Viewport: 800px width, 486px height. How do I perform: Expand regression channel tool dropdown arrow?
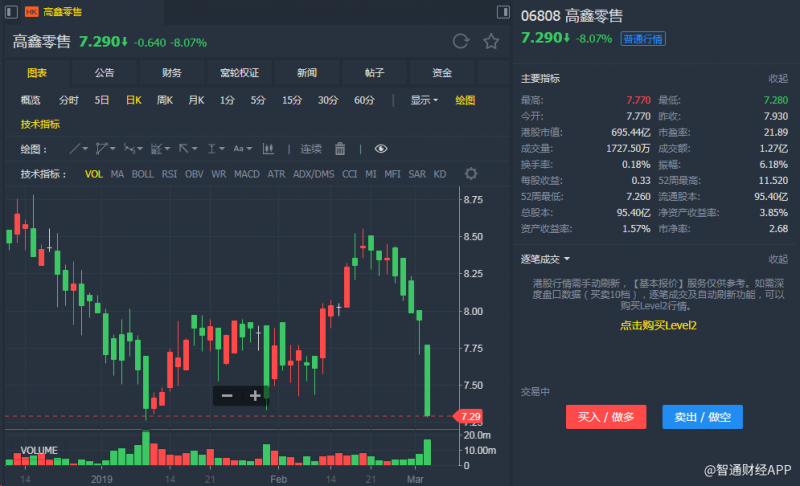tap(167, 149)
